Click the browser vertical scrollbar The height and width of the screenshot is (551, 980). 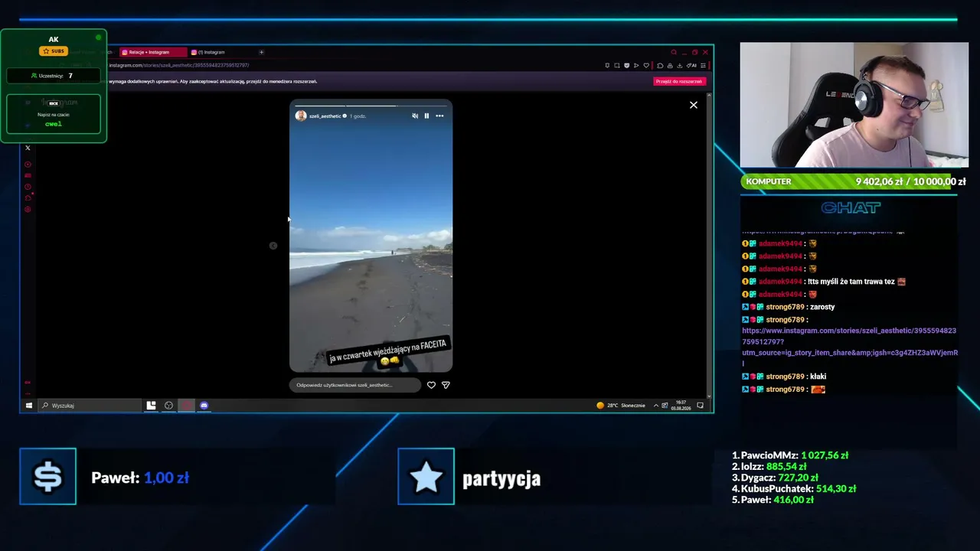coord(709,245)
